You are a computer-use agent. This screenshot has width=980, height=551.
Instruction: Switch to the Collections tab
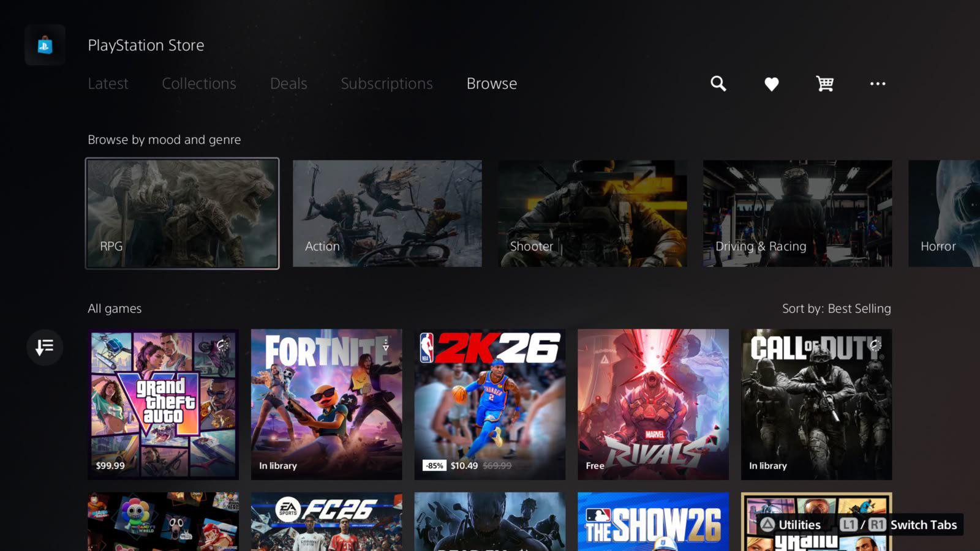click(x=199, y=83)
